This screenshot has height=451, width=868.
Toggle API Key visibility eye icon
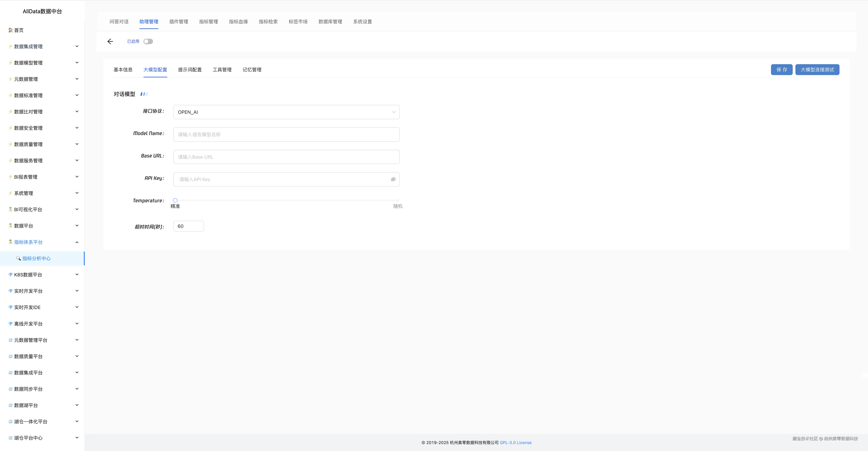393,179
